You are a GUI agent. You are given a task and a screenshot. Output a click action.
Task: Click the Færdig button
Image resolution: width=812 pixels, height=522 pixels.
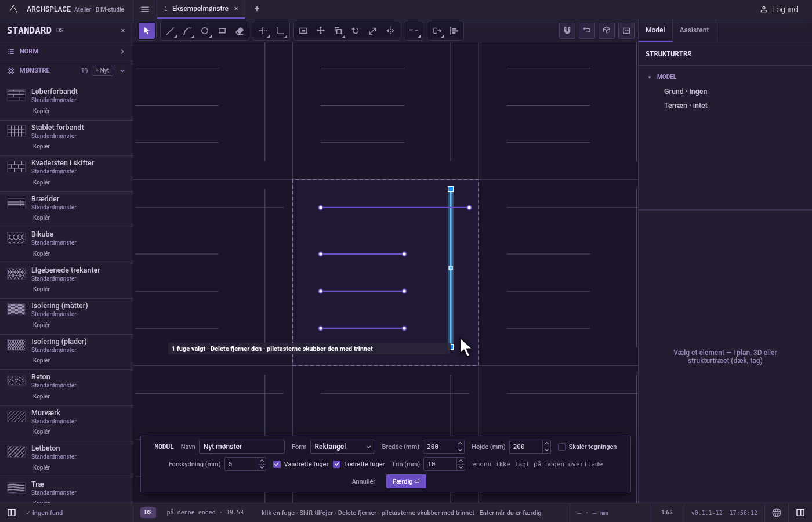[406, 481]
